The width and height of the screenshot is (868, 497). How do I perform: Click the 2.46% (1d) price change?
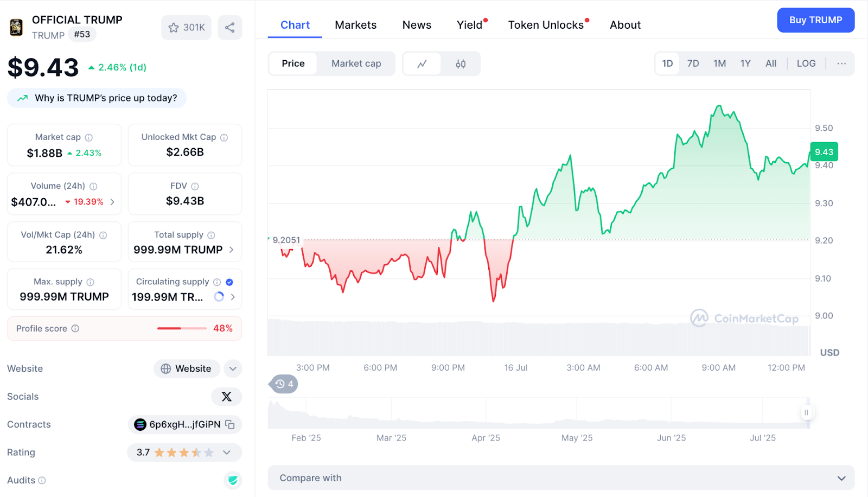pyautogui.click(x=117, y=67)
